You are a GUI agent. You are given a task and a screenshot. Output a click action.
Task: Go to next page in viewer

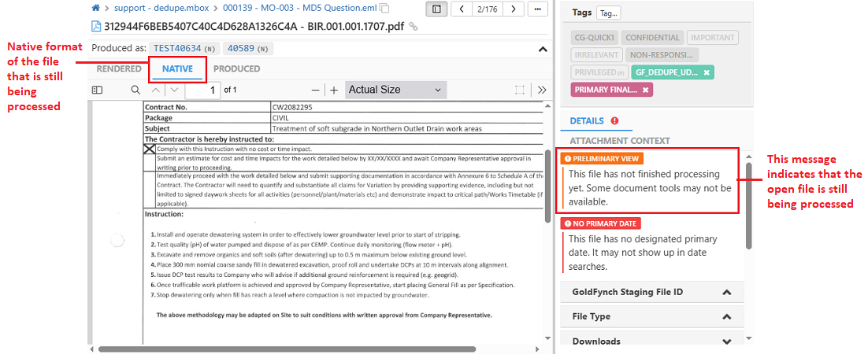pyautogui.click(x=174, y=90)
